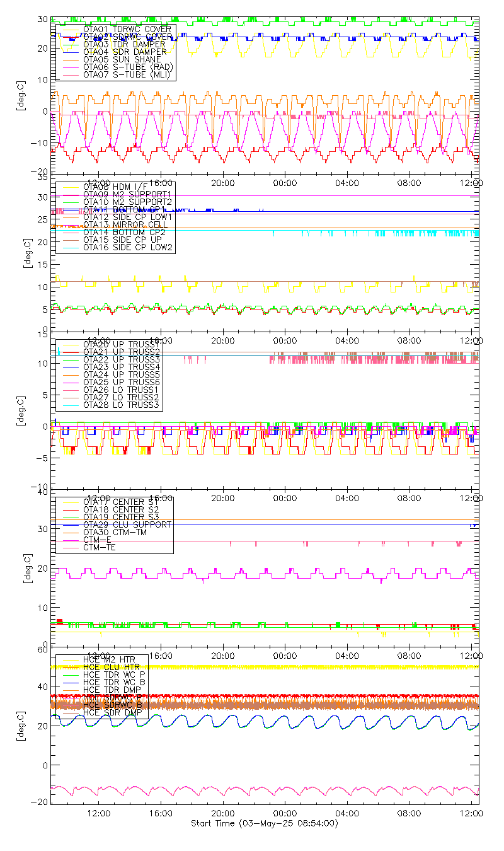This screenshot has width=504, height=851.
Task: Click the OTA14 BOTTOM CP2 legend entry
Action: 124,232
